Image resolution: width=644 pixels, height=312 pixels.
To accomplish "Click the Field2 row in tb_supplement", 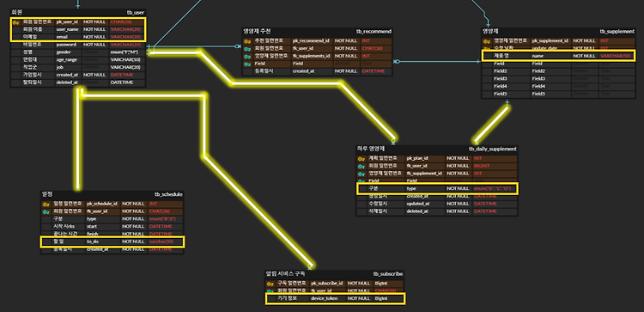I will pyautogui.click(x=559, y=71).
